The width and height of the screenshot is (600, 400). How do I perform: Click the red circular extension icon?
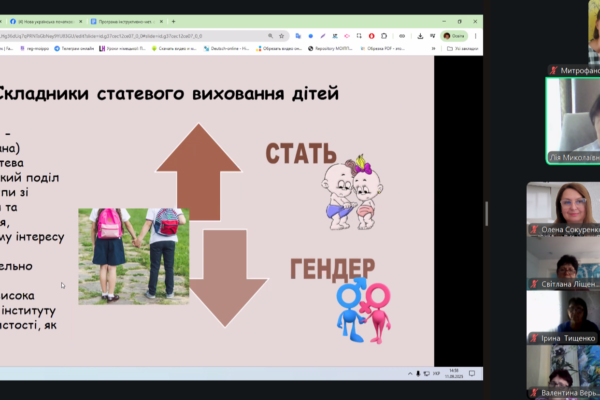(371, 36)
